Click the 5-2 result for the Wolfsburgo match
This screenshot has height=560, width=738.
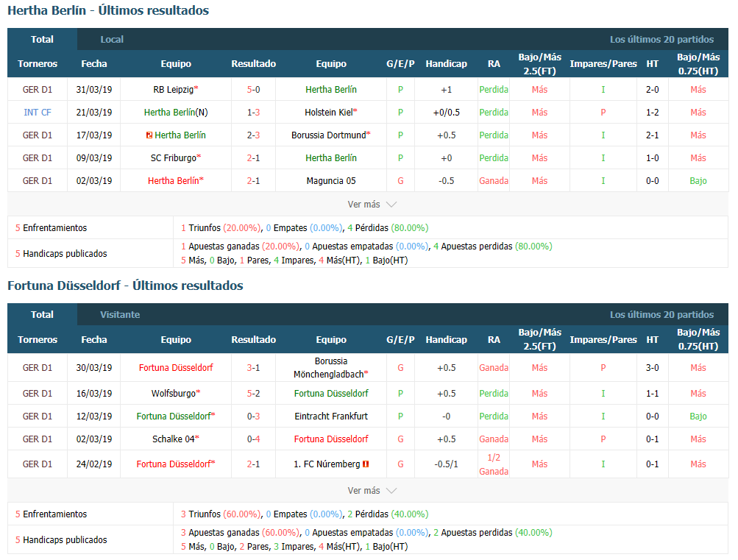pos(253,394)
